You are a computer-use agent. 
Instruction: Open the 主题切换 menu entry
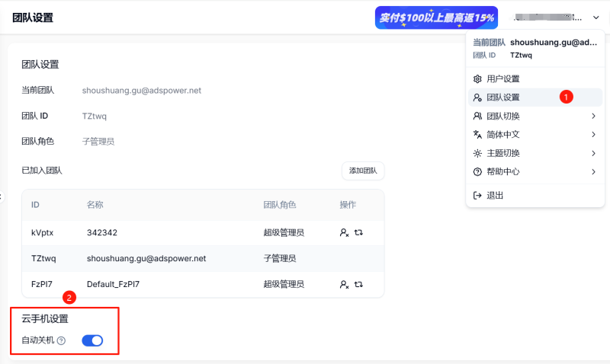(535, 153)
